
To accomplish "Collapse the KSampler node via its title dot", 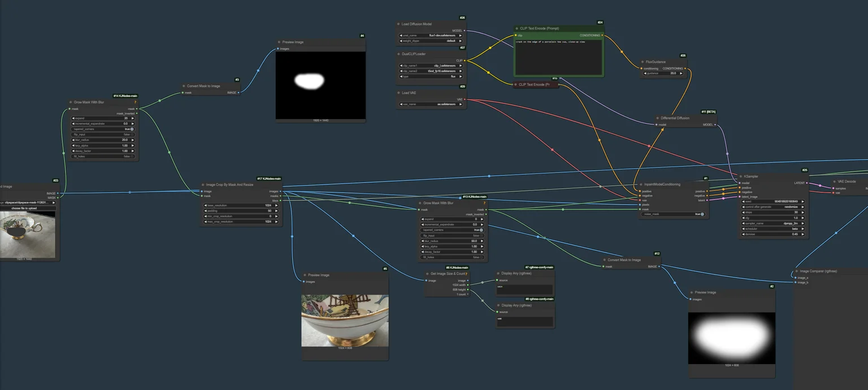I will pos(740,176).
